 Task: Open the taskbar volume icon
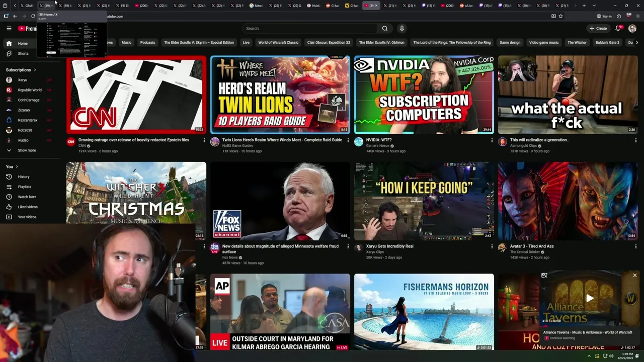coord(611,356)
